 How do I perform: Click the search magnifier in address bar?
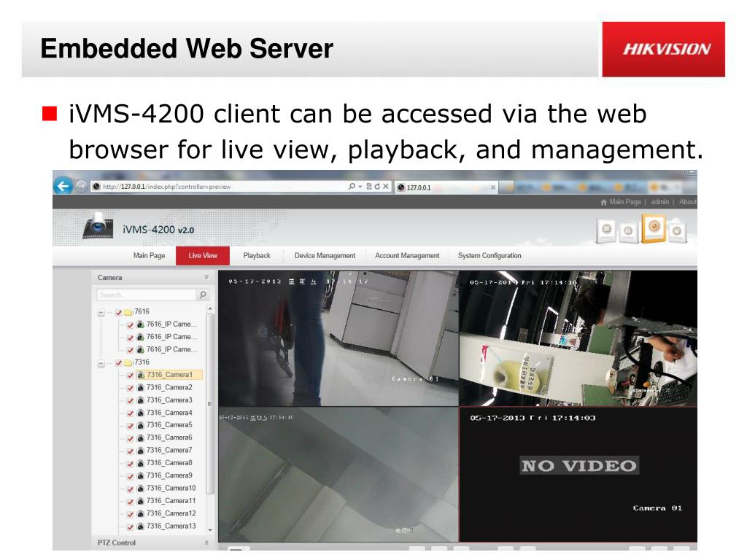352,187
